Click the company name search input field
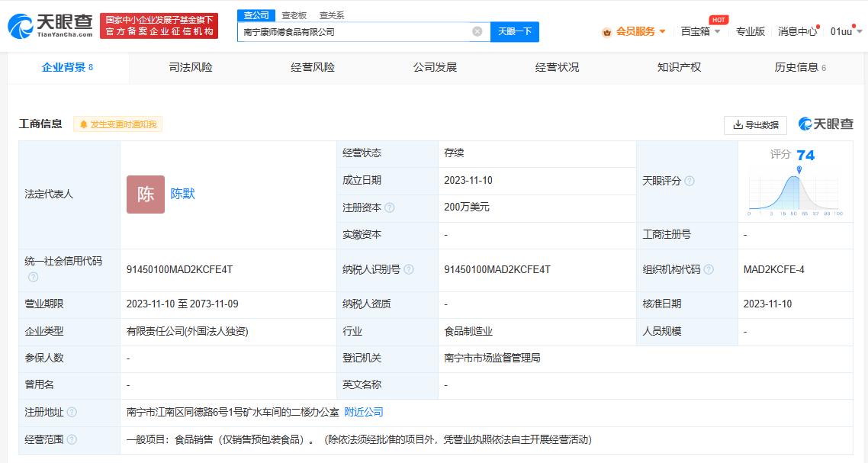The width and height of the screenshot is (868, 463). pos(355,32)
